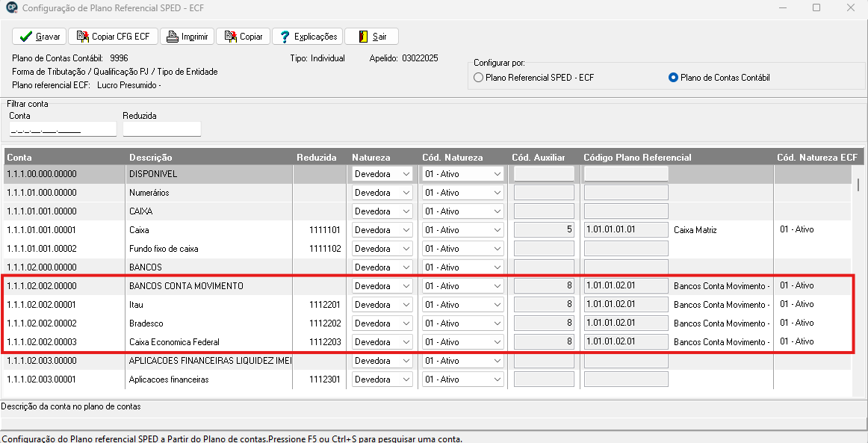The width and height of the screenshot is (868, 443).
Task: Click the Sair exit door icon
Action: coord(364,37)
